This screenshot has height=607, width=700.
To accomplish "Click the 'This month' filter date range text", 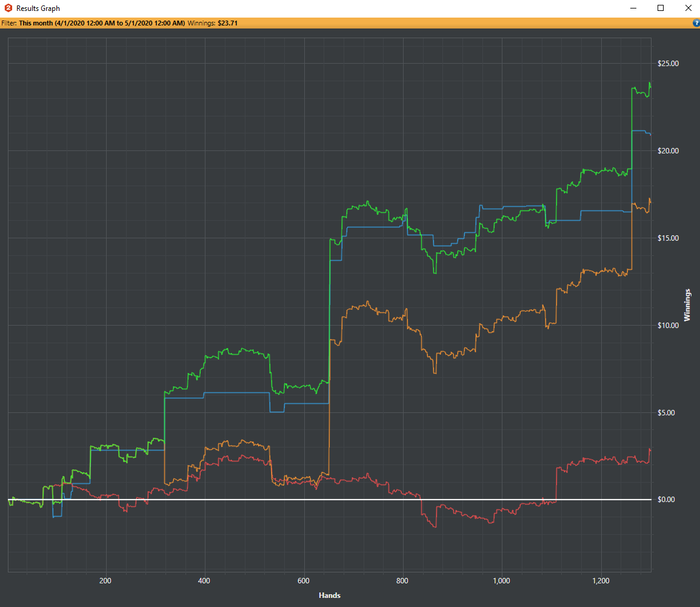I will 102,23.
